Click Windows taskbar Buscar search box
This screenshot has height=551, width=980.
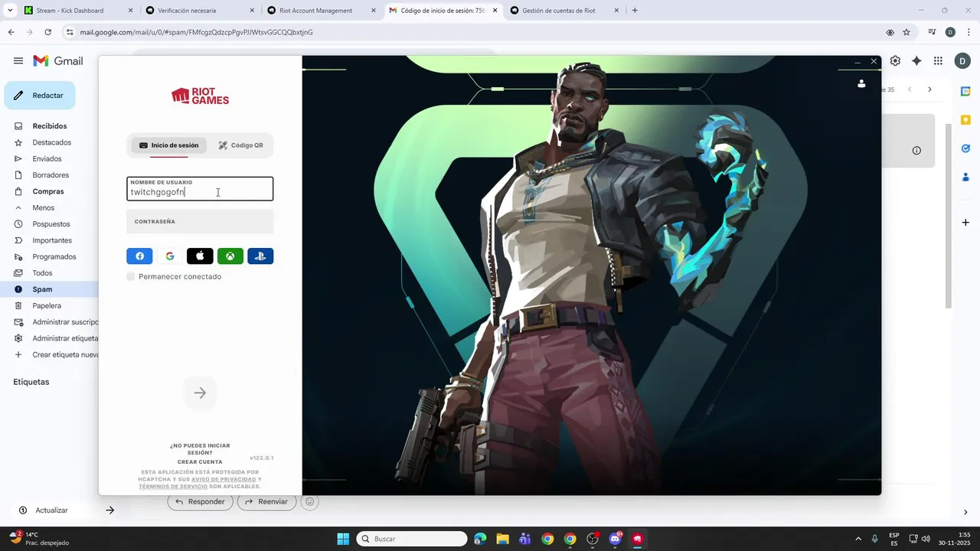[412, 539]
